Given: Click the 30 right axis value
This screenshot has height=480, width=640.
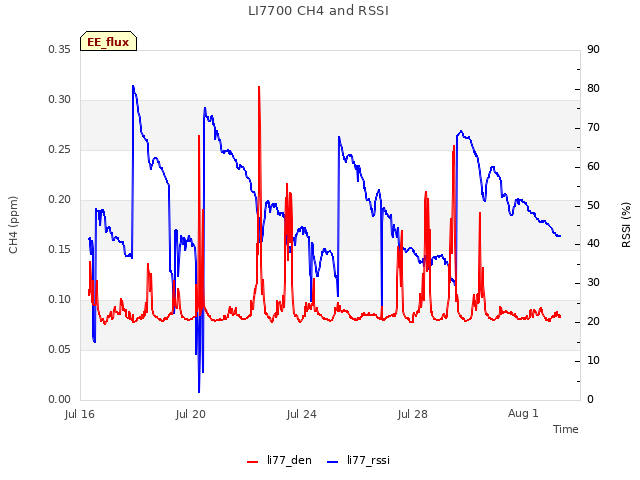Looking at the screenshot, I should click(x=593, y=282).
